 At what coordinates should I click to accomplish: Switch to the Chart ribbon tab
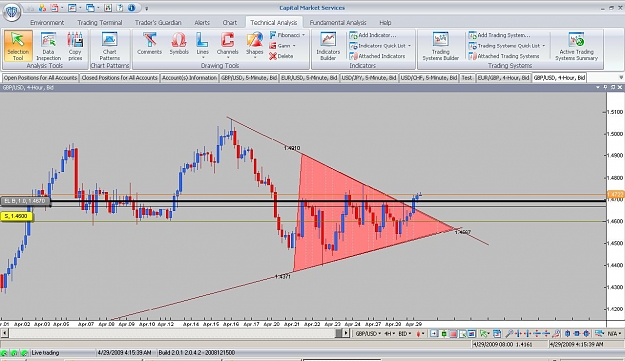tap(230, 22)
